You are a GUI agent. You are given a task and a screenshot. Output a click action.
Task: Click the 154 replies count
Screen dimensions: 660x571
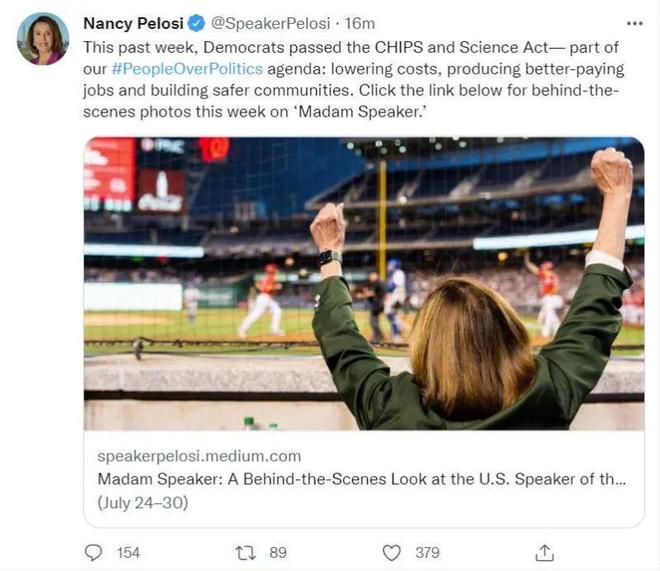tap(128, 552)
